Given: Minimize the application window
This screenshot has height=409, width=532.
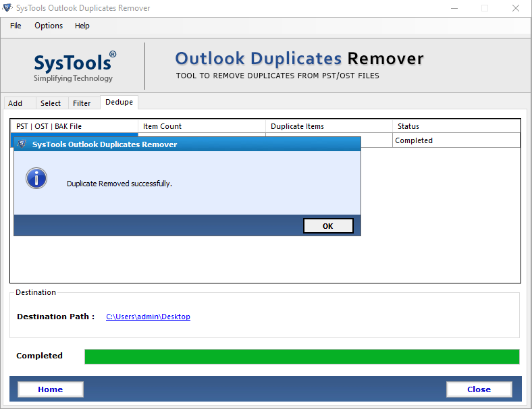Looking at the screenshot, I should tap(454, 8).
